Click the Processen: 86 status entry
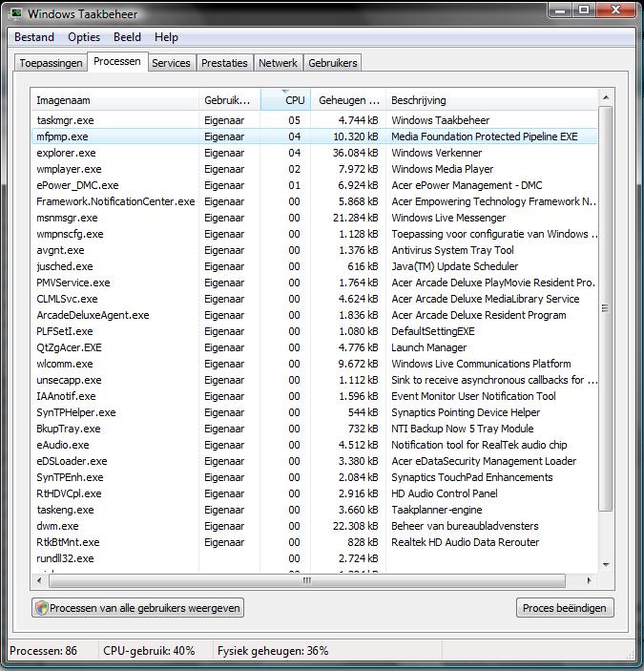644x671 pixels. [x=43, y=651]
